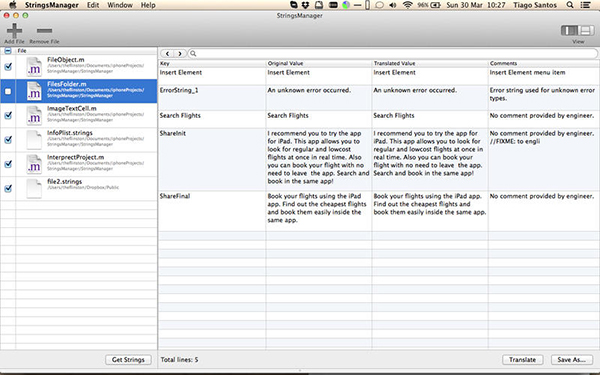
Task: Click translated value 'An unknown error occurred.'
Action: pos(415,90)
